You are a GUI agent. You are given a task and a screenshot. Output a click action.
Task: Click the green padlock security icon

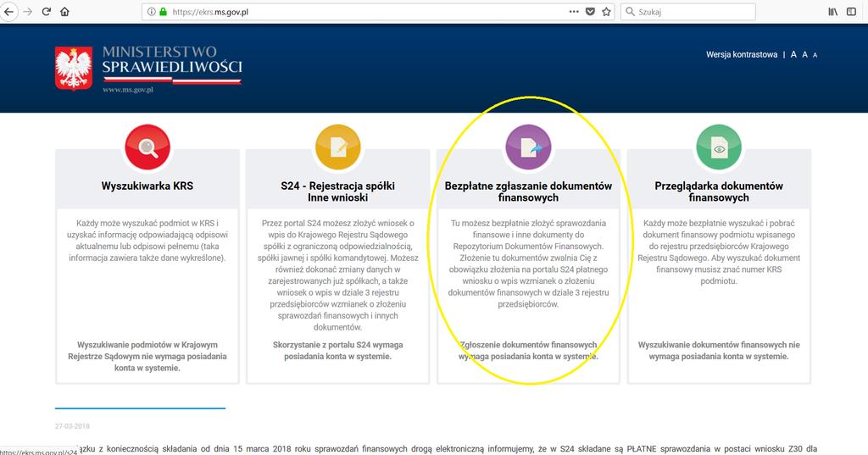164,12
